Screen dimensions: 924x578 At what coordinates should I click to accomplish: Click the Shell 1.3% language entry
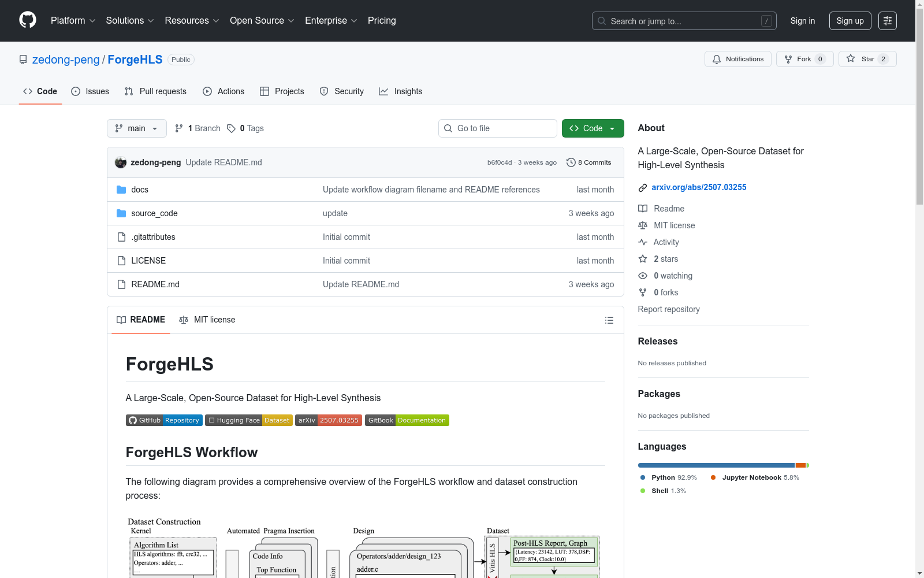click(663, 491)
